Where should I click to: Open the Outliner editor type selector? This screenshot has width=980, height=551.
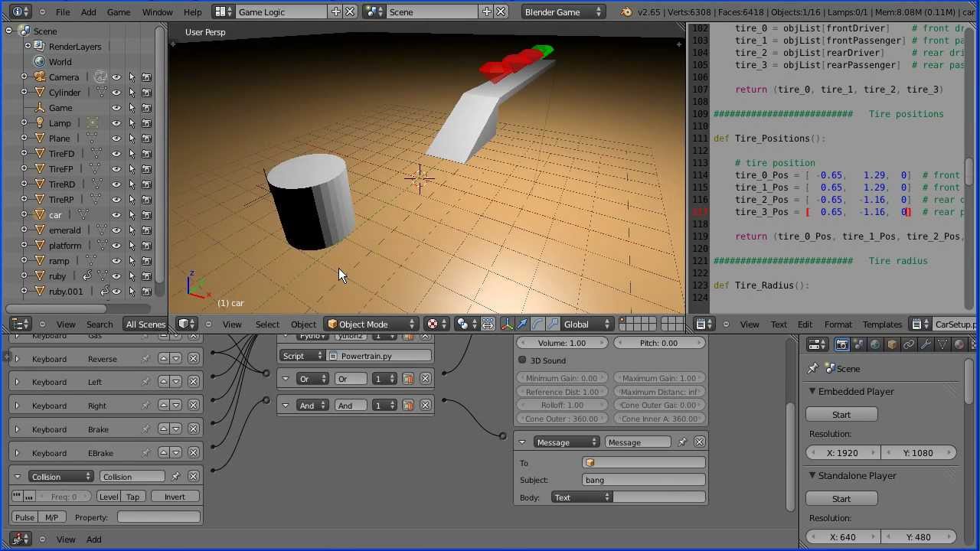(x=21, y=324)
